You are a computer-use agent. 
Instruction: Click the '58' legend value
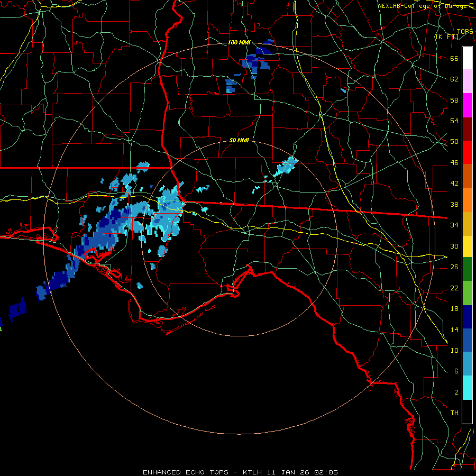[454, 100]
